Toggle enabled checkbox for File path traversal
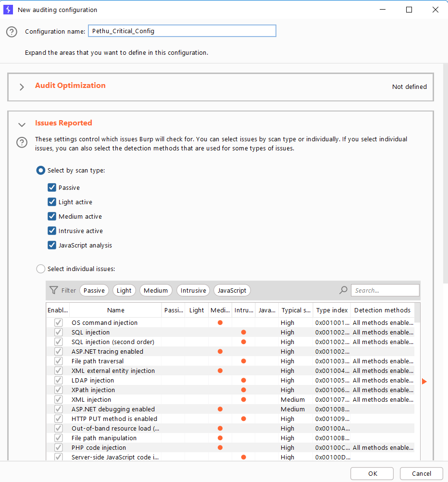The width and height of the screenshot is (448, 482). tap(59, 361)
